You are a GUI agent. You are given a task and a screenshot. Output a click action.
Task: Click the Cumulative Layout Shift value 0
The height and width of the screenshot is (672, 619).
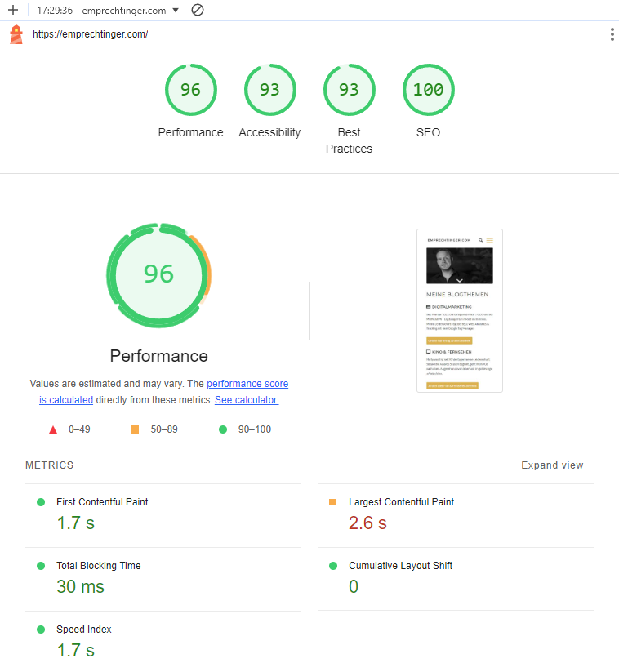tap(354, 587)
